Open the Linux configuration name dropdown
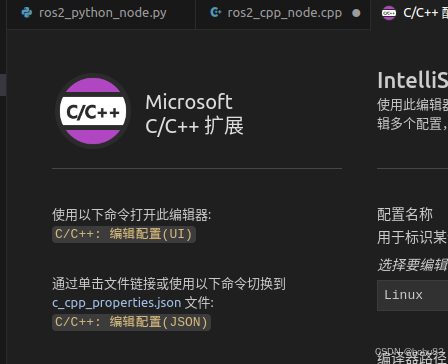The height and width of the screenshot is (364, 448). [413, 295]
